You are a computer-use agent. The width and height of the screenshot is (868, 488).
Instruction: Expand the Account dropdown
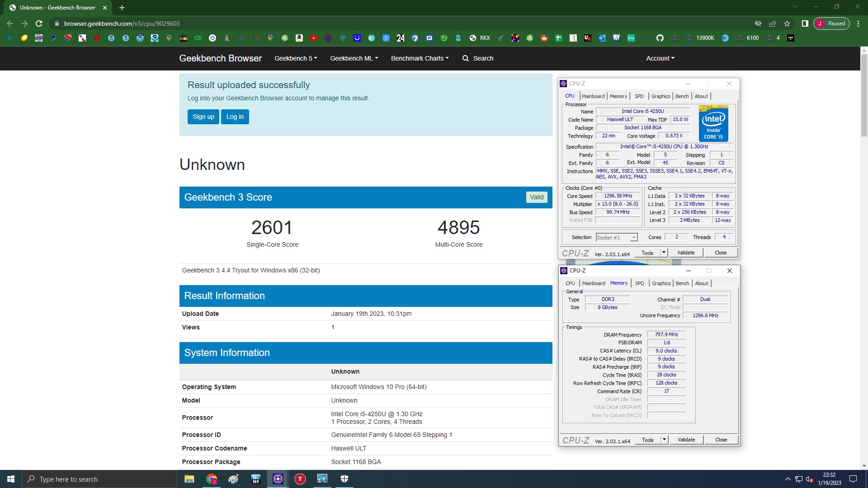pyautogui.click(x=660, y=58)
